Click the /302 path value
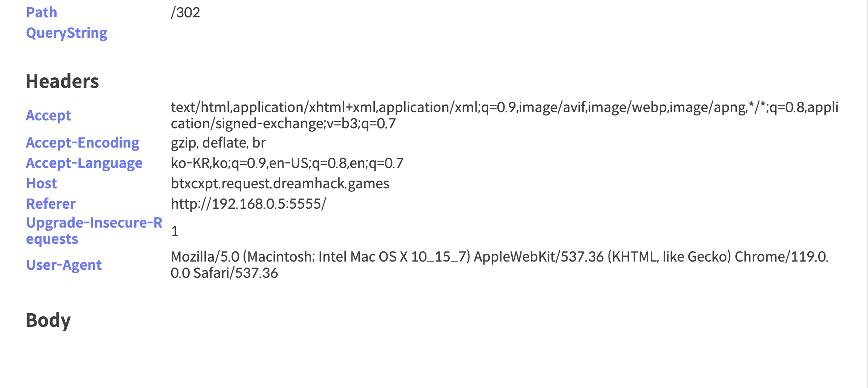The height and width of the screenshot is (388, 868). (x=185, y=12)
